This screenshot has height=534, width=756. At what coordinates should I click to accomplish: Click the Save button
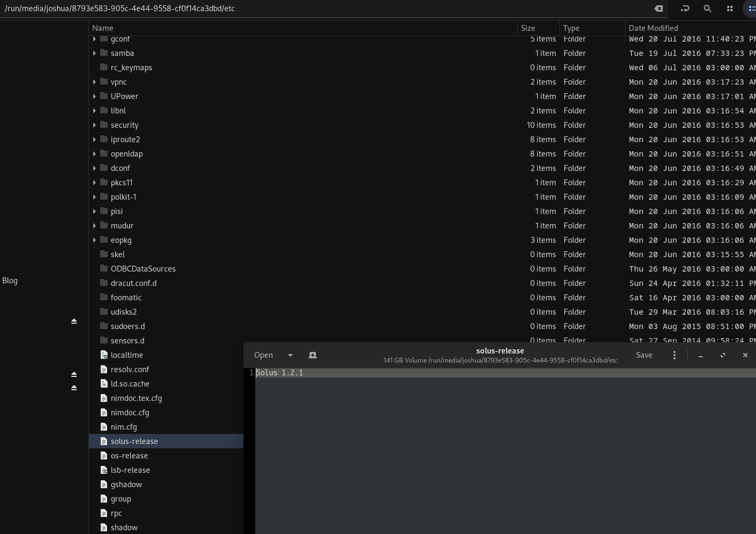click(644, 355)
